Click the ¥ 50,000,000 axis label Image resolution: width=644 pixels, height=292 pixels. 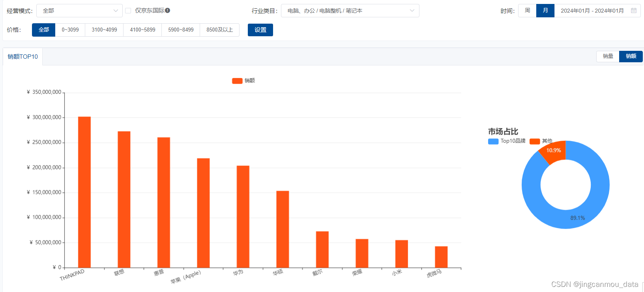coord(45,242)
